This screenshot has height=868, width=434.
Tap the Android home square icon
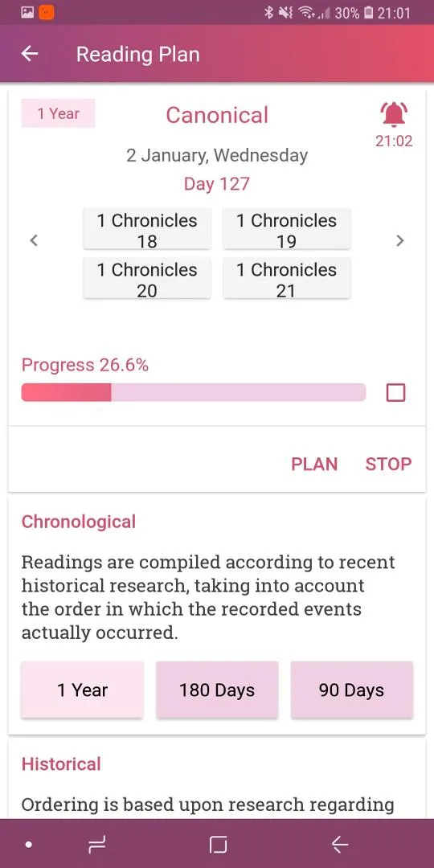coord(218,844)
